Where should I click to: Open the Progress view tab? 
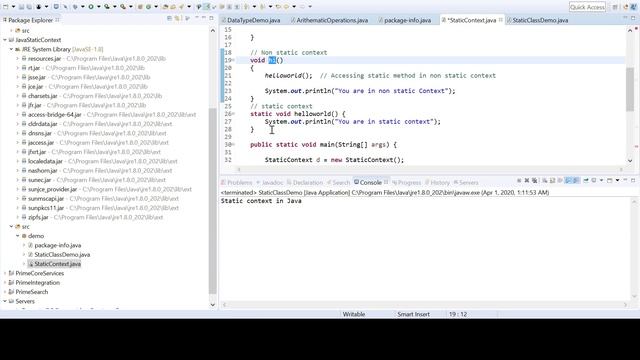(406, 182)
